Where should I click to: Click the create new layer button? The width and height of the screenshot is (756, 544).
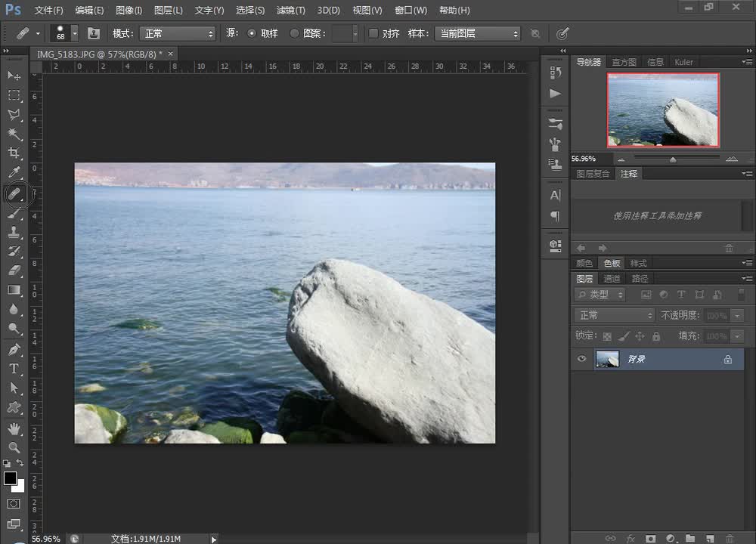tap(709, 538)
